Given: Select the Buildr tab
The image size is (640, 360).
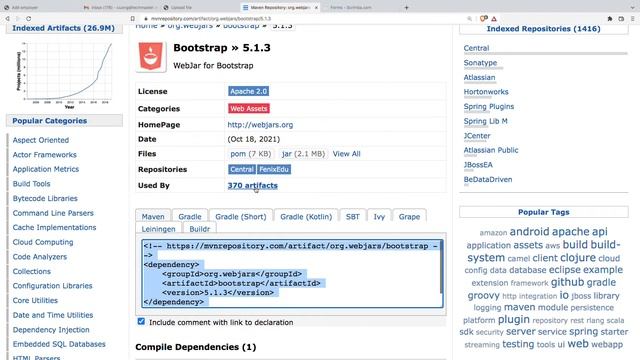Looking at the screenshot, I should [200, 229].
